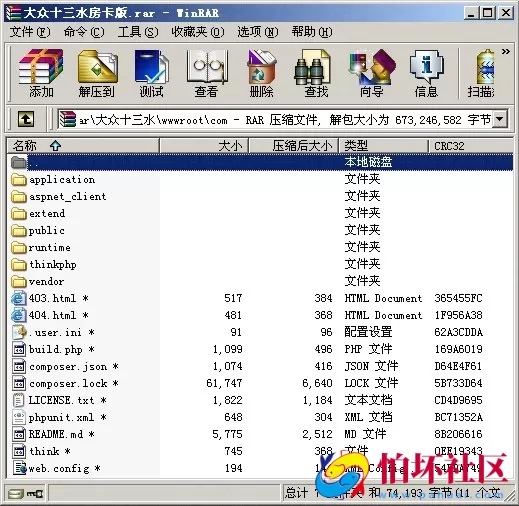Screen dimensions: 519x506
Task: Click type 'HTML Document' in 404.html row
Action: pyautogui.click(x=383, y=315)
